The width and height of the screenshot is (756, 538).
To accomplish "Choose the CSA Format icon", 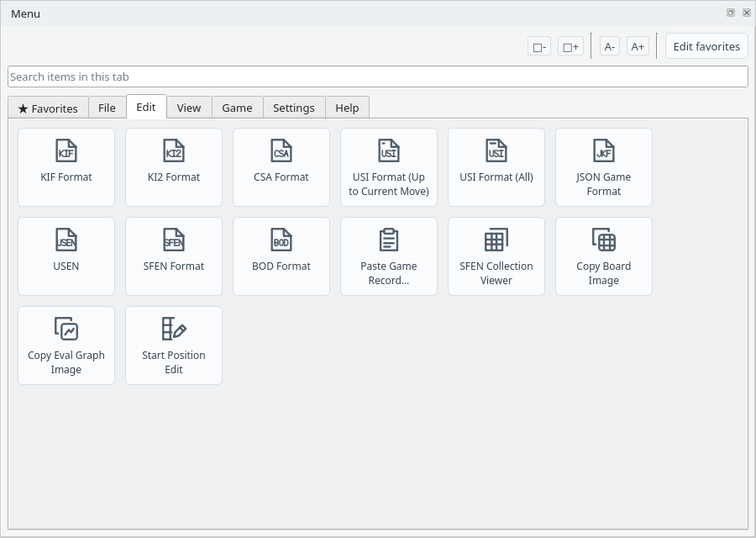I will pos(281,167).
